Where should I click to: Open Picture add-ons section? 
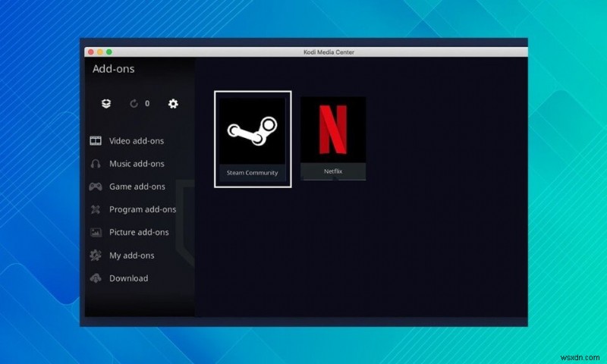(139, 232)
